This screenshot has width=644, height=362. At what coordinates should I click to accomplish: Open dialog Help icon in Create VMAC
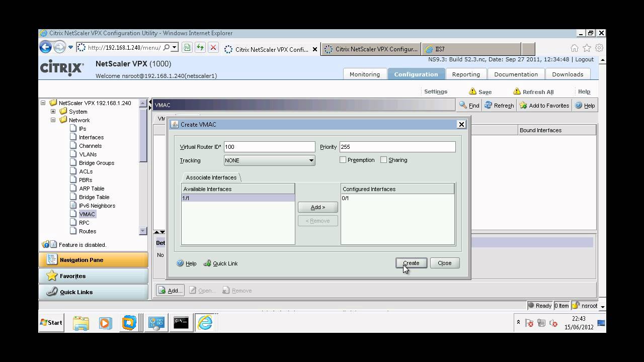pos(180,263)
